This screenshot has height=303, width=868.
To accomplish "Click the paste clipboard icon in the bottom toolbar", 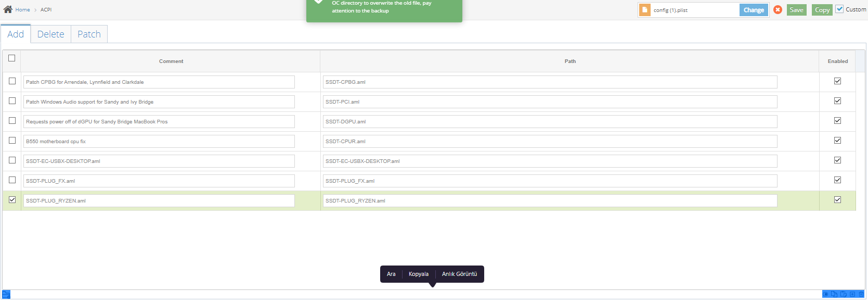I will pos(844,294).
